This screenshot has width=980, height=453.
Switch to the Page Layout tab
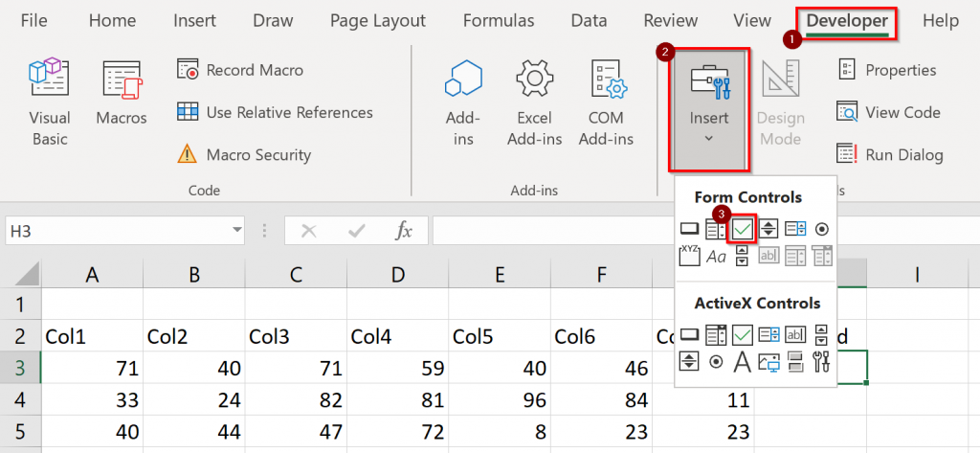[377, 20]
